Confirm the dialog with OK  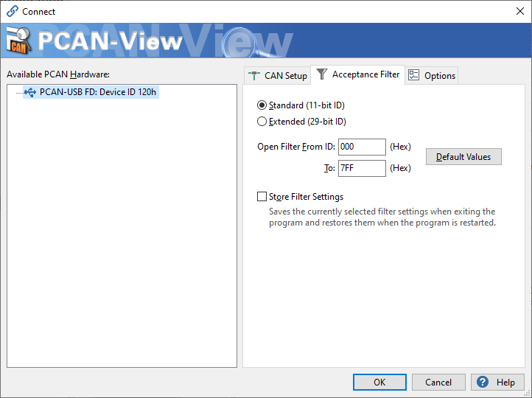[x=379, y=383]
